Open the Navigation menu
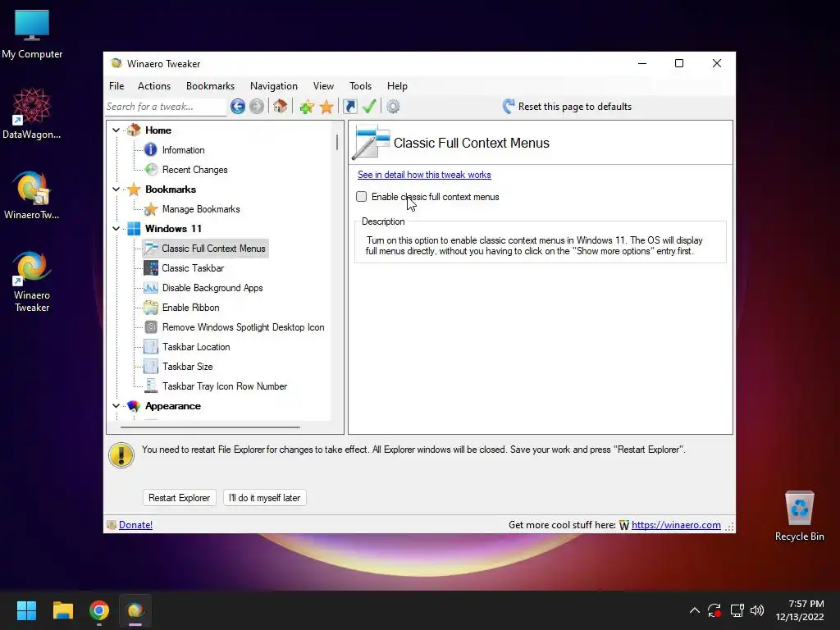Image resolution: width=840 pixels, height=630 pixels. pyautogui.click(x=274, y=85)
